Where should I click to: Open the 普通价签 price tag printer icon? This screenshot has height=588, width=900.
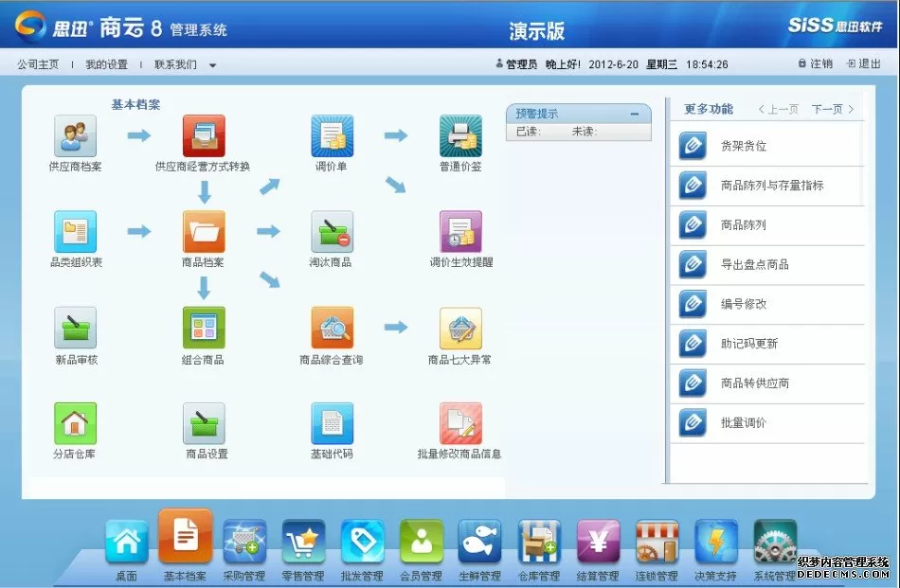pos(460,136)
